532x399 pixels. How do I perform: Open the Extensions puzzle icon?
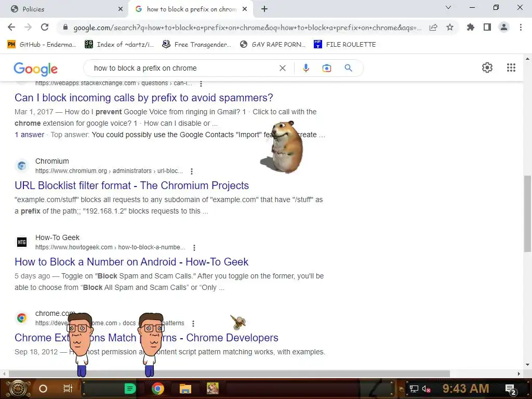click(471, 27)
